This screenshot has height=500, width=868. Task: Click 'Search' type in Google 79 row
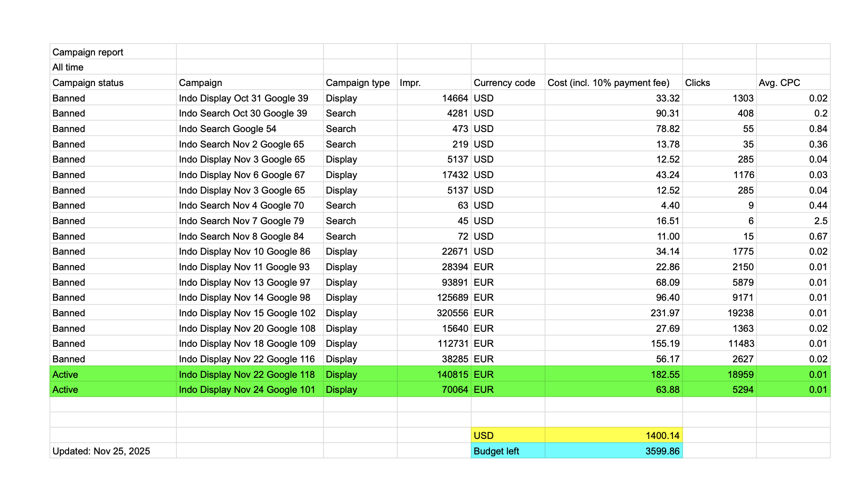[360, 221]
